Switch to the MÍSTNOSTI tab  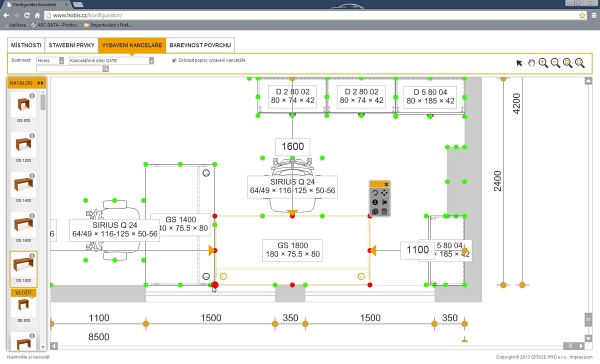[26, 45]
